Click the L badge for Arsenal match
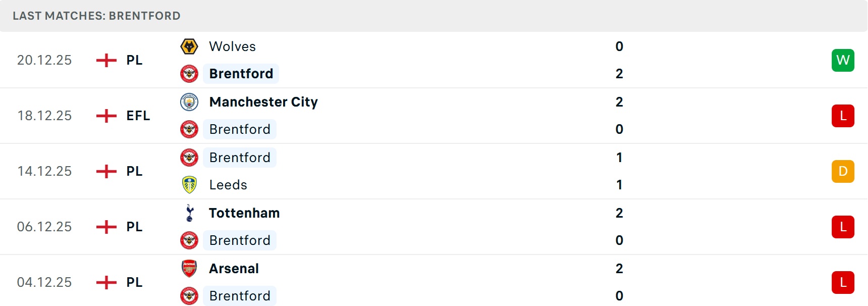Viewport: 868px width, 306px height. pyautogui.click(x=843, y=282)
